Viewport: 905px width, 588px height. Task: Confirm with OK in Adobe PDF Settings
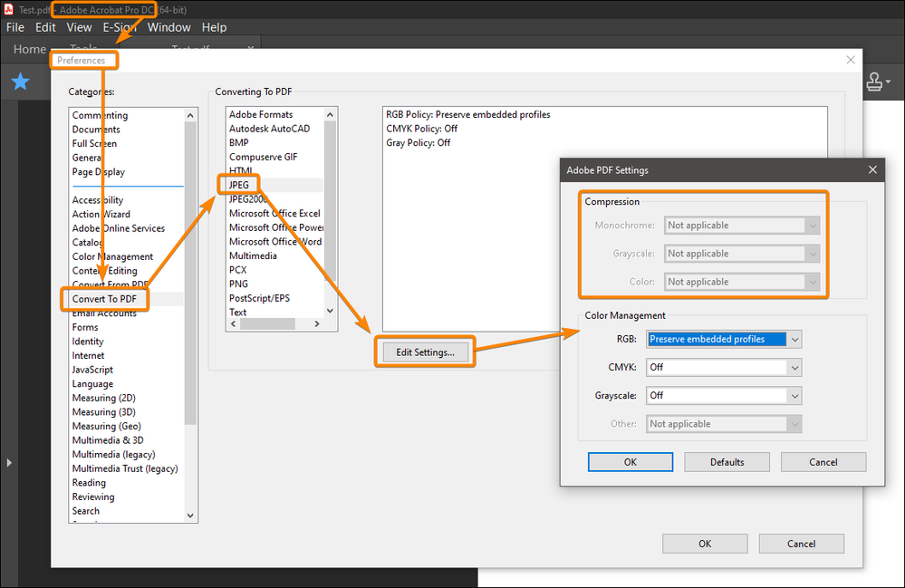pos(631,462)
